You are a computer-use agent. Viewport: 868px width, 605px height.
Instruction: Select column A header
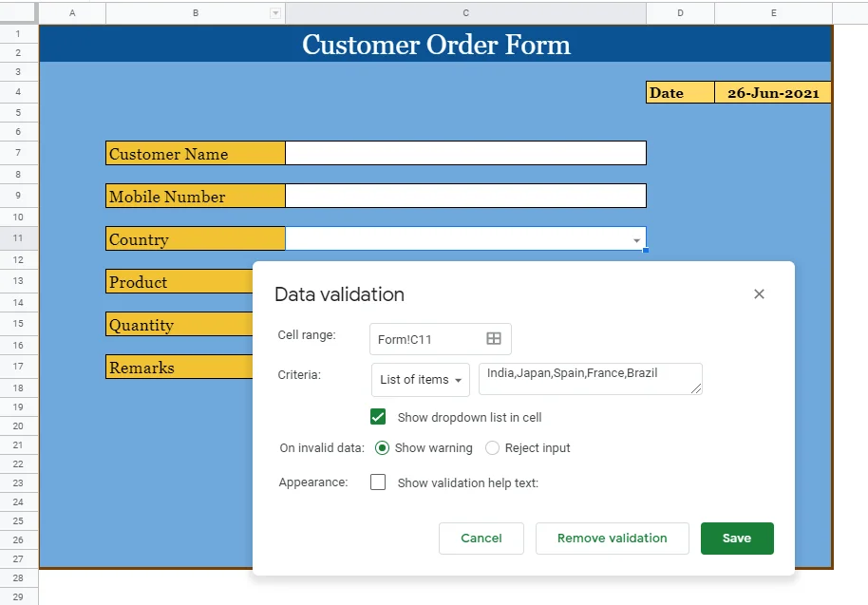(x=72, y=13)
